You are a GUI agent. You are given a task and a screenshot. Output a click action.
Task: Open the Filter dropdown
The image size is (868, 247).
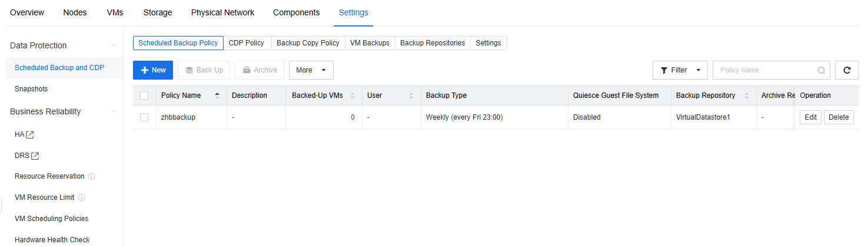coord(680,70)
